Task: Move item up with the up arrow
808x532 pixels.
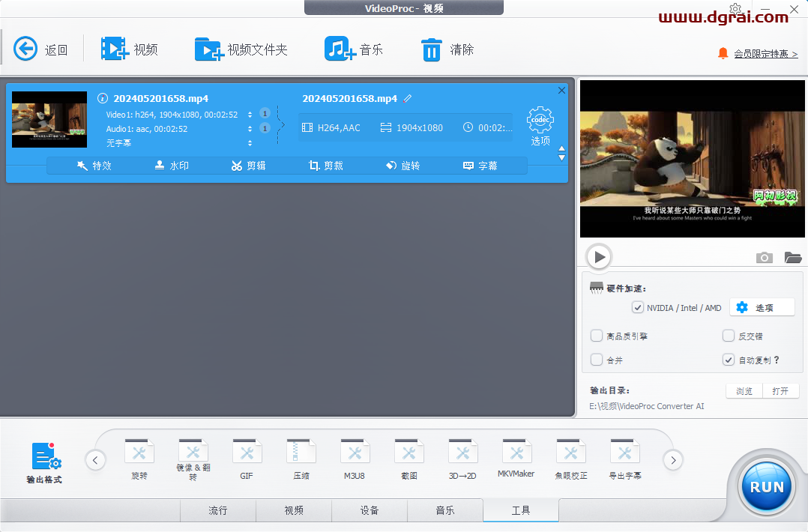Action: pos(561,148)
